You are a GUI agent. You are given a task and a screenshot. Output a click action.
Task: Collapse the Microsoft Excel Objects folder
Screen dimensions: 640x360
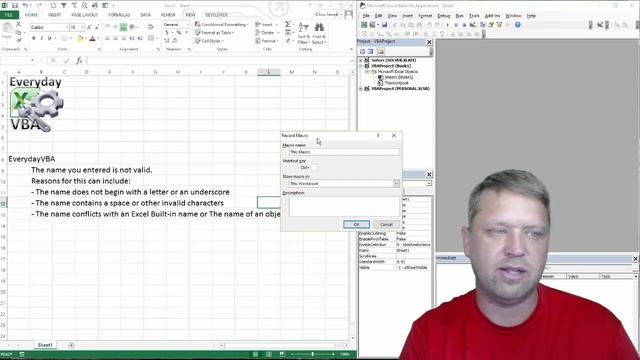(x=367, y=71)
